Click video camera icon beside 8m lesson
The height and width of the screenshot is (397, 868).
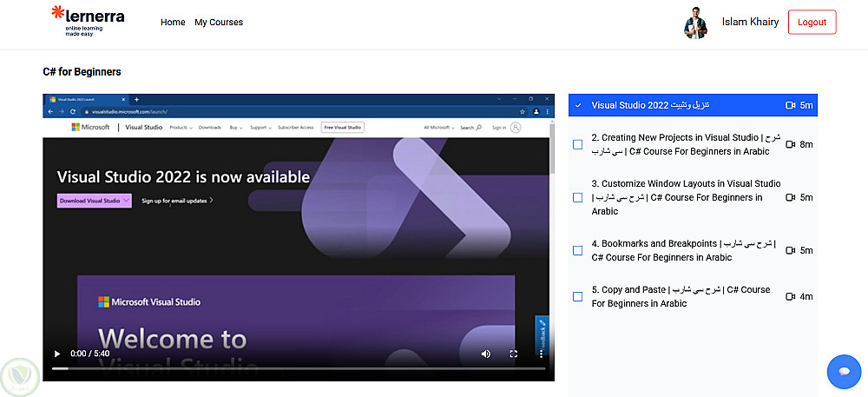(x=791, y=144)
